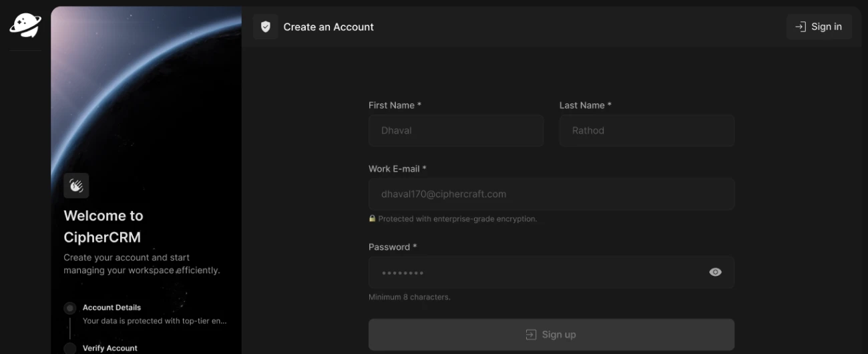Click into the Password field
Viewport: 868px width, 354px height.
pos(552,273)
